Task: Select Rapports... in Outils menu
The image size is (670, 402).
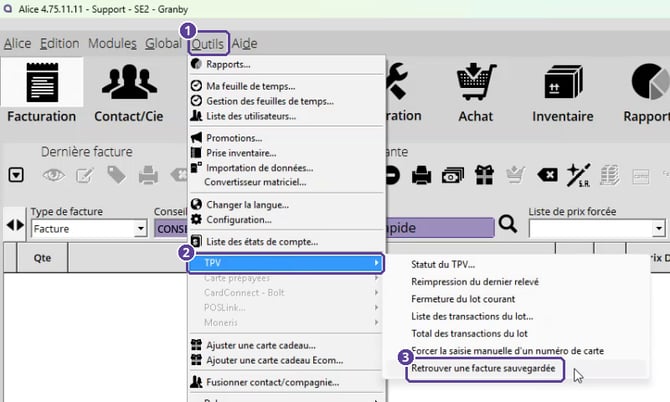Action: [x=286, y=65]
